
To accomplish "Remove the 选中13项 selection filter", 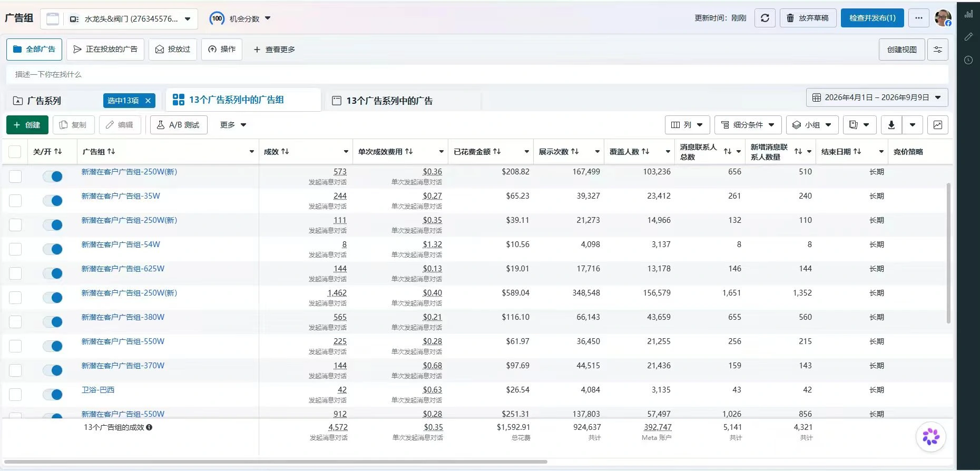I will [148, 101].
